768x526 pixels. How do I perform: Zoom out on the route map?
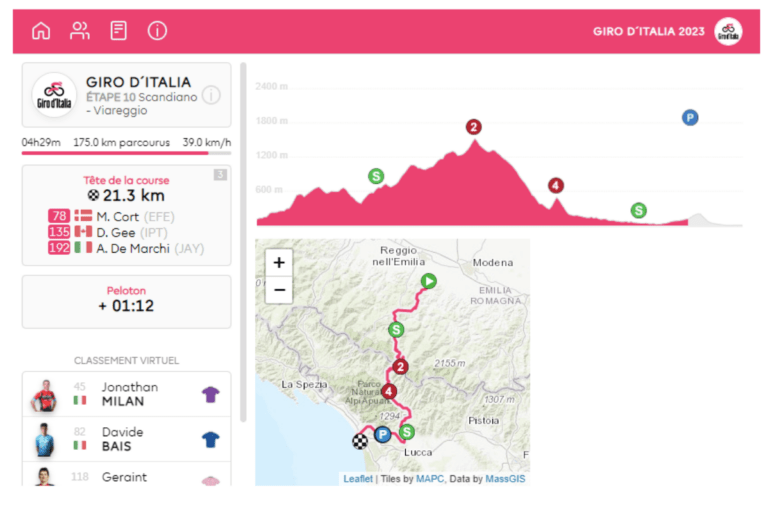point(279,290)
